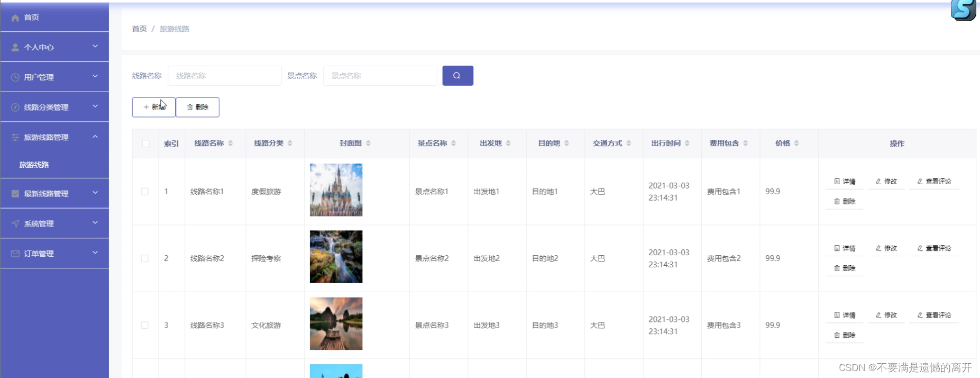Screen dimensions: 980x378
Task: Click the 新增 add button
Action: (153, 107)
